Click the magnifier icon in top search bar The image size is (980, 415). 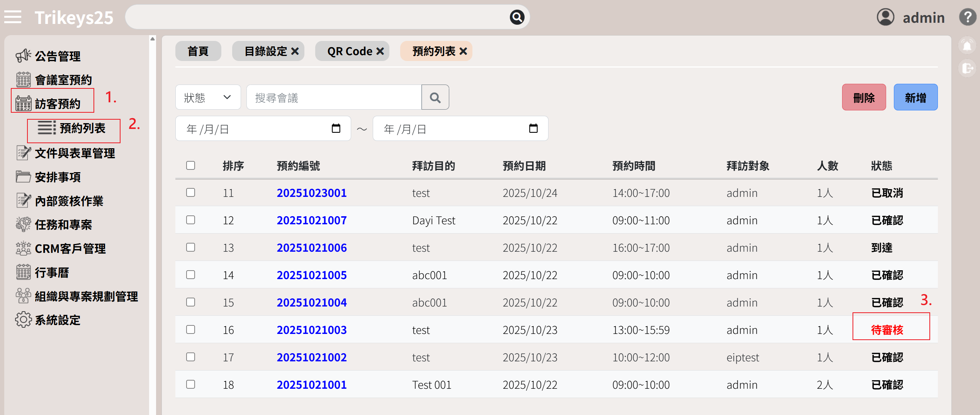coord(516,17)
